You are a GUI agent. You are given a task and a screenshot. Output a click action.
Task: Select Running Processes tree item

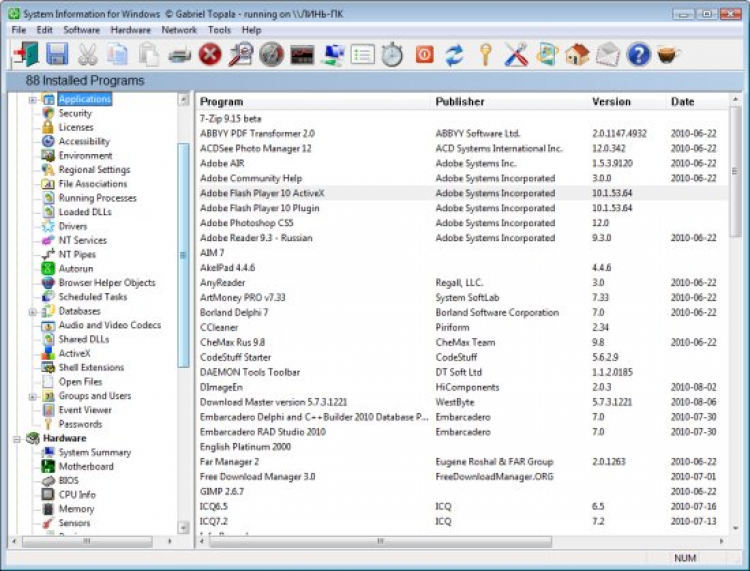tap(98, 198)
